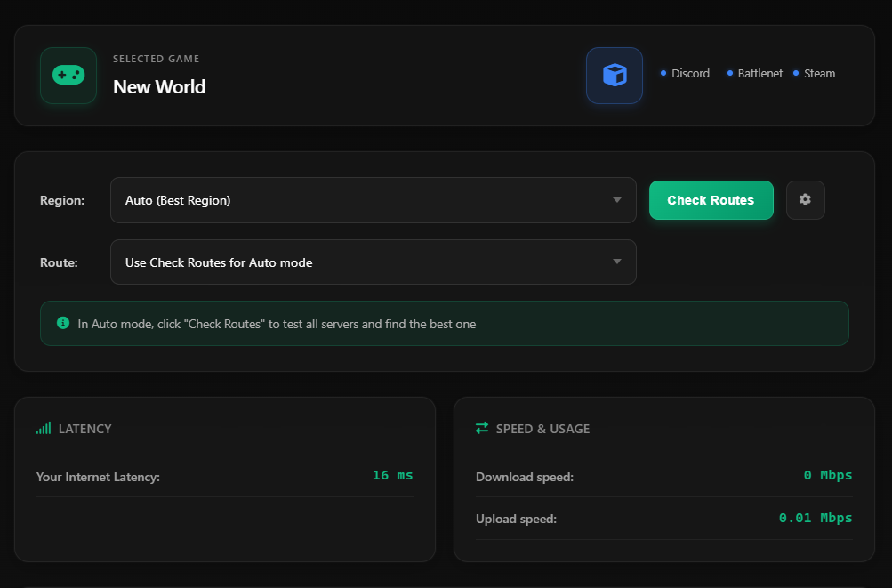Click the 16 ms latency value
Viewport: 892px width, 588px height.
392,475
